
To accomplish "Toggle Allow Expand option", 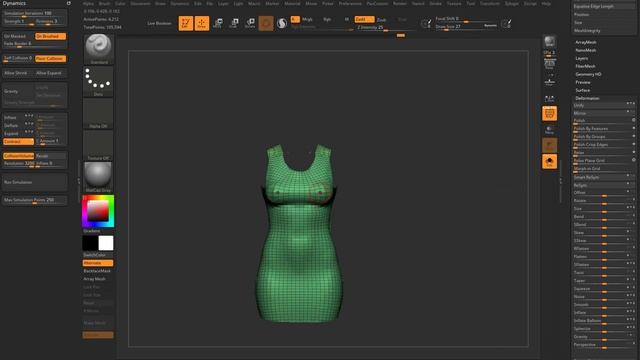I will 51,73.
